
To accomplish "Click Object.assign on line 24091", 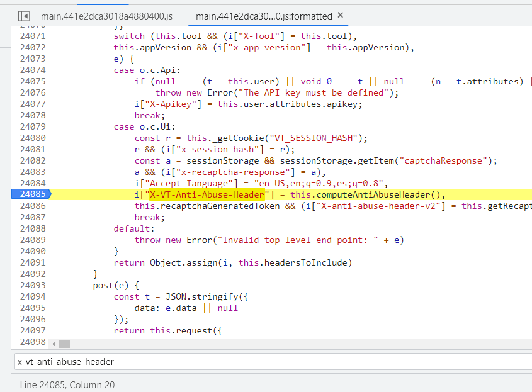I will pyautogui.click(x=184, y=263).
